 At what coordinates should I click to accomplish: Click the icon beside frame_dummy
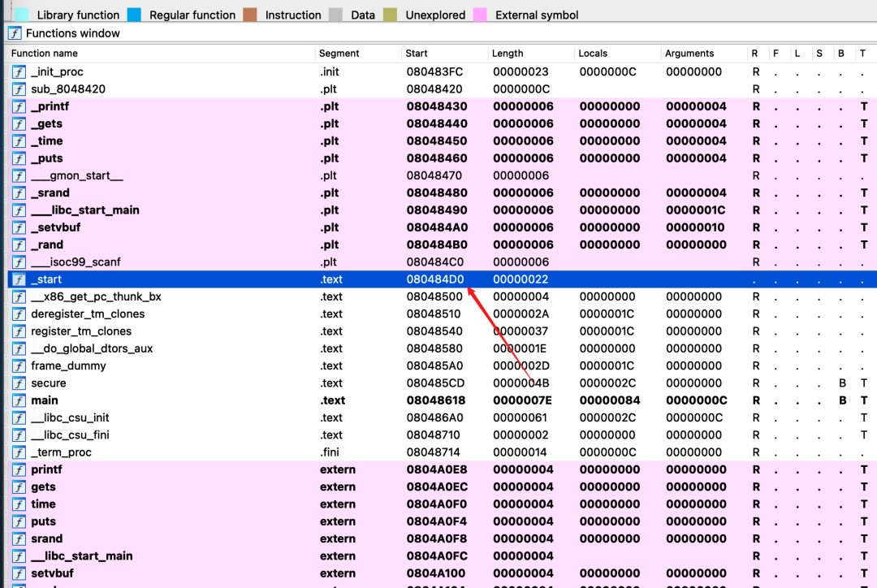[19, 365]
